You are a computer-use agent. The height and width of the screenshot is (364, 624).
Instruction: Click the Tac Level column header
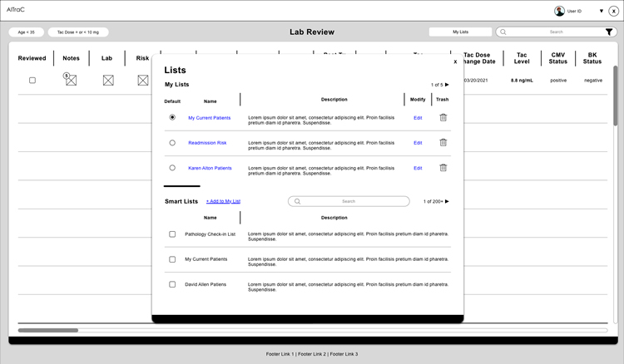(522, 58)
